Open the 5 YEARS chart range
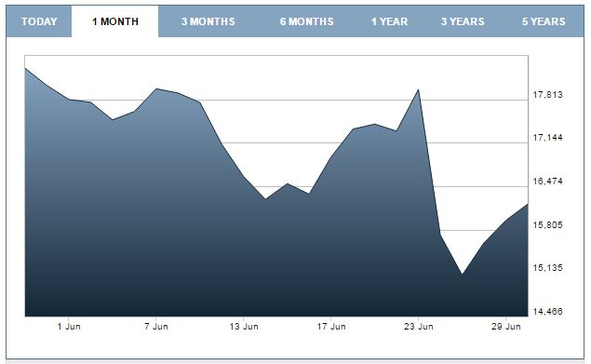The width and height of the screenshot is (591, 364). click(544, 21)
